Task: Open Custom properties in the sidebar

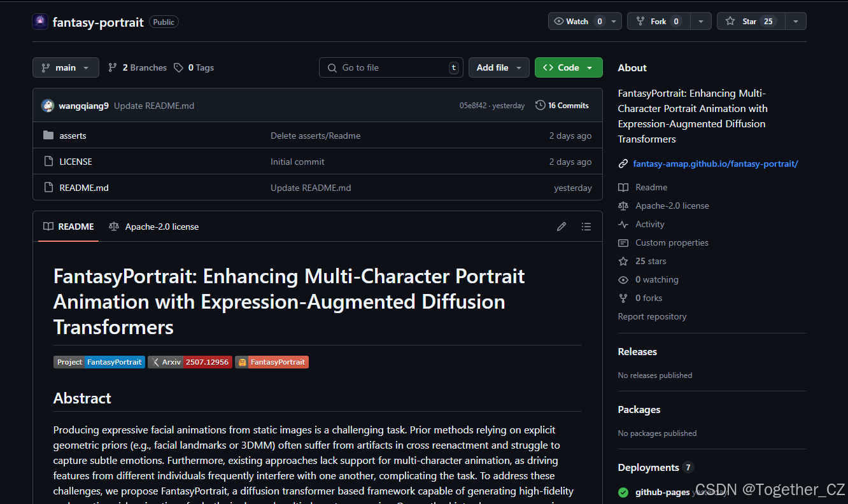Action: [671, 242]
